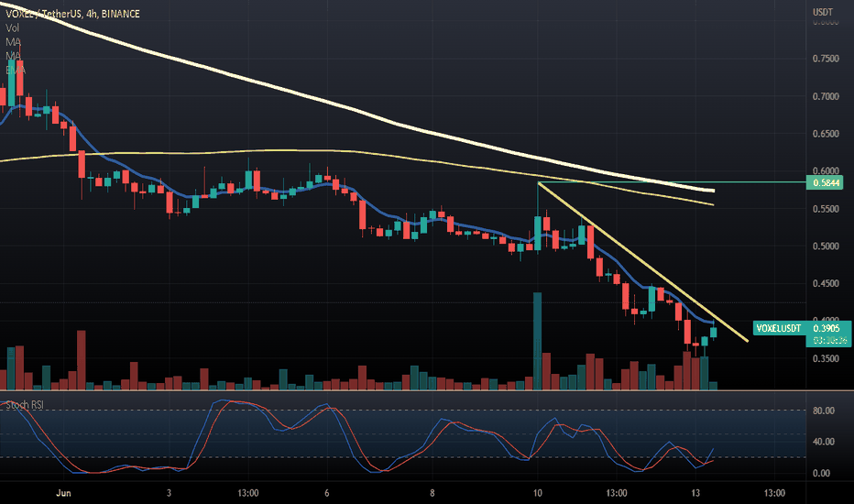
Task: Select the green horizontal line at 0.5844
Action: pyautogui.click(x=671, y=182)
